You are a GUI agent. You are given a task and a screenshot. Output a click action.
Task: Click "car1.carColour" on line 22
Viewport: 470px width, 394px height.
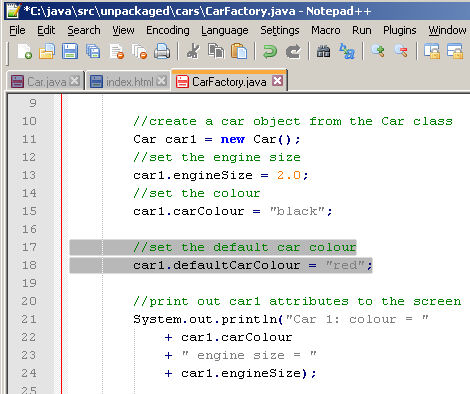237,337
